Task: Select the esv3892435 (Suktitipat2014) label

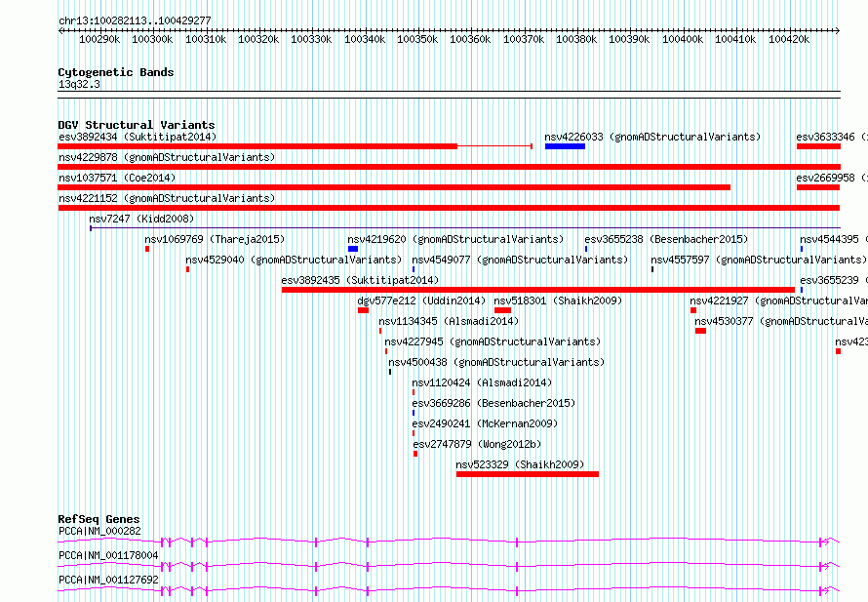Action: [x=361, y=280]
